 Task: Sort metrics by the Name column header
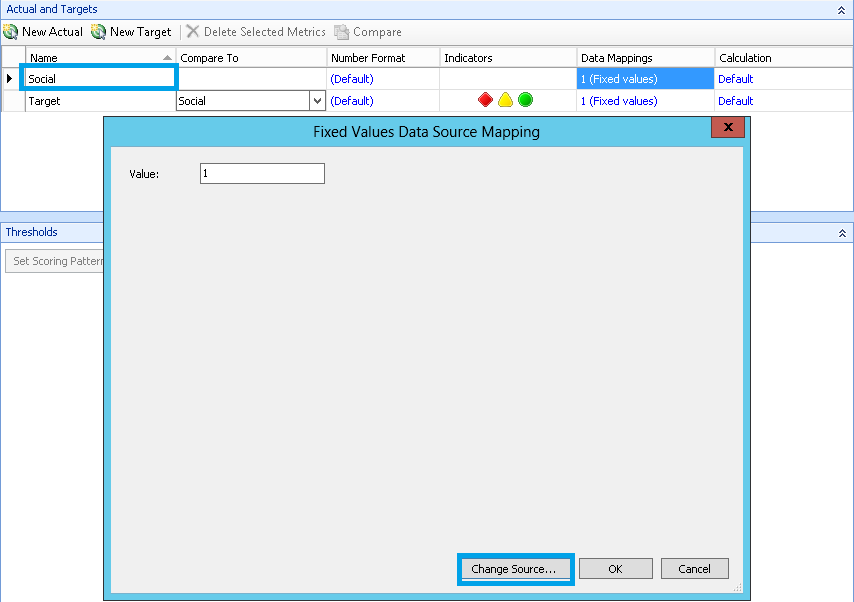(99, 57)
